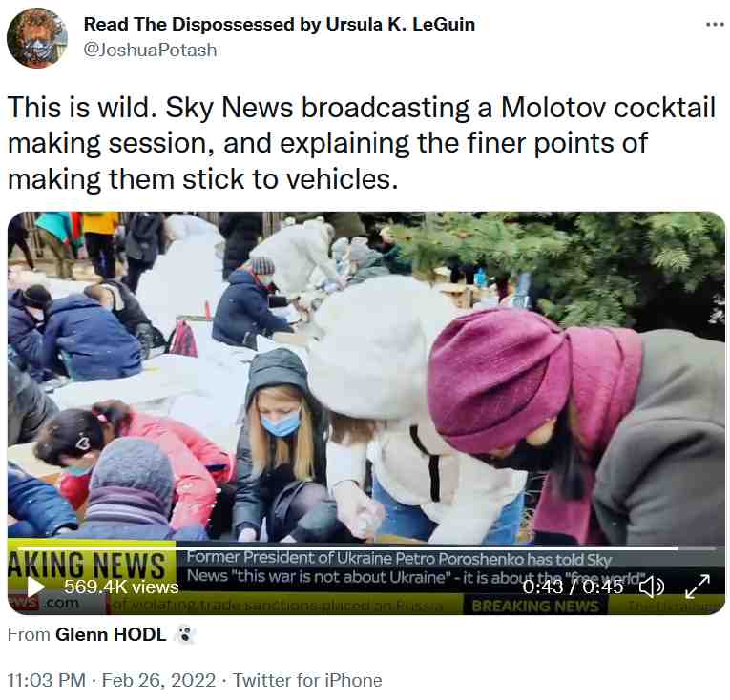Image resolution: width=730 pixels, height=700 pixels.
Task: Open the profile avatar picture
Action: (x=37, y=38)
